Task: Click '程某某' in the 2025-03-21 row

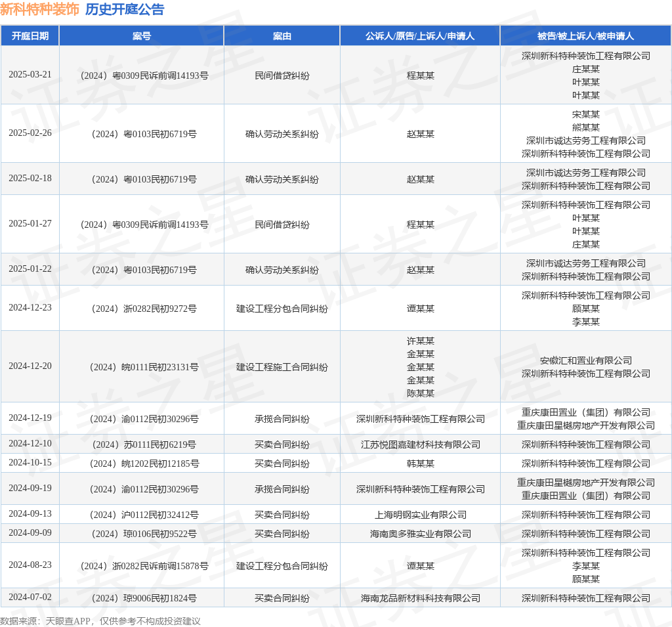Action: point(421,76)
